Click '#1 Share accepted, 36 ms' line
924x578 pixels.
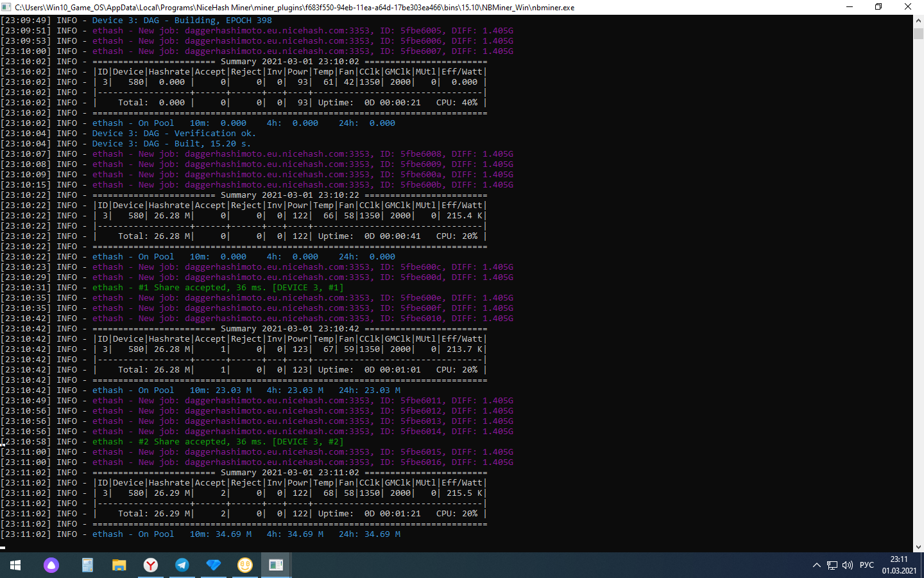[x=218, y=288]
